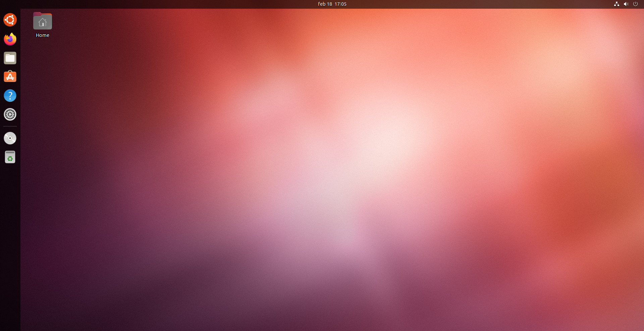This screenshot has width=644, height=331.
Task: Click the "Home" text label under the folder
Action: [43, 35]
